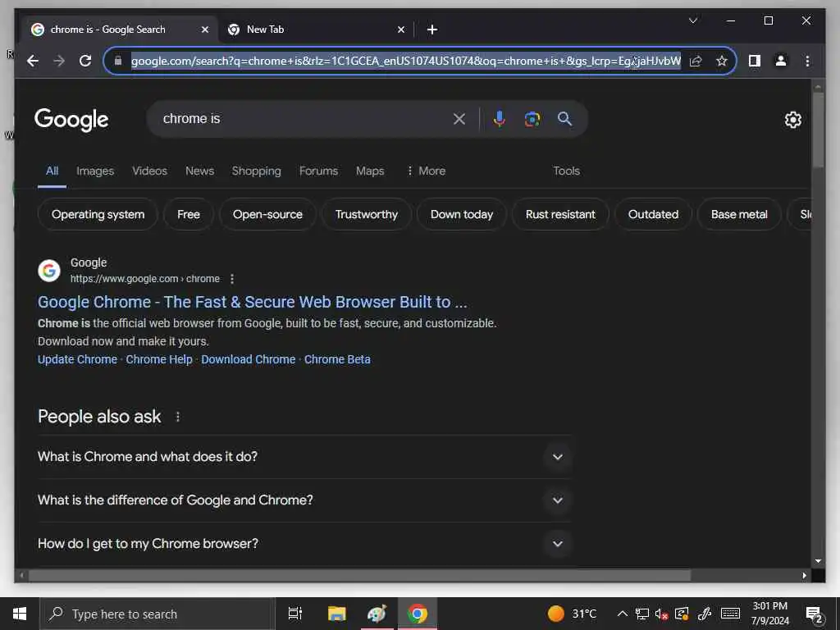Open the Chrome side panel

point(755,61)
